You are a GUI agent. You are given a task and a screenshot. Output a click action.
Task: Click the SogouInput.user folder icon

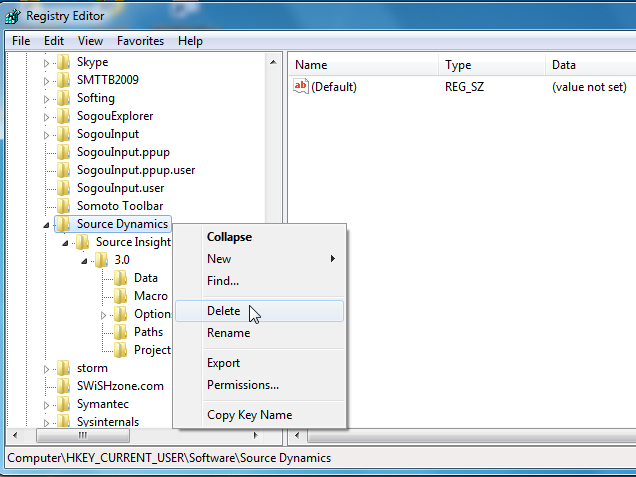tap(63, 188)
